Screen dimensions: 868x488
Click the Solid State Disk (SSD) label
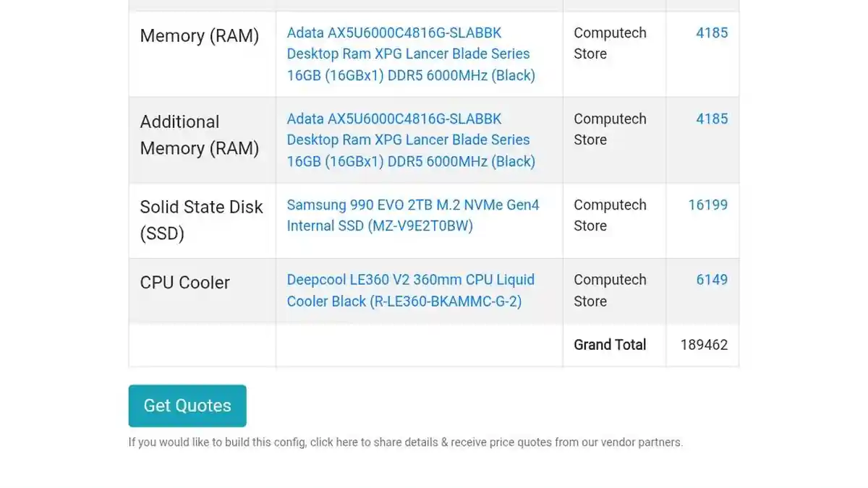pos(201,221)
